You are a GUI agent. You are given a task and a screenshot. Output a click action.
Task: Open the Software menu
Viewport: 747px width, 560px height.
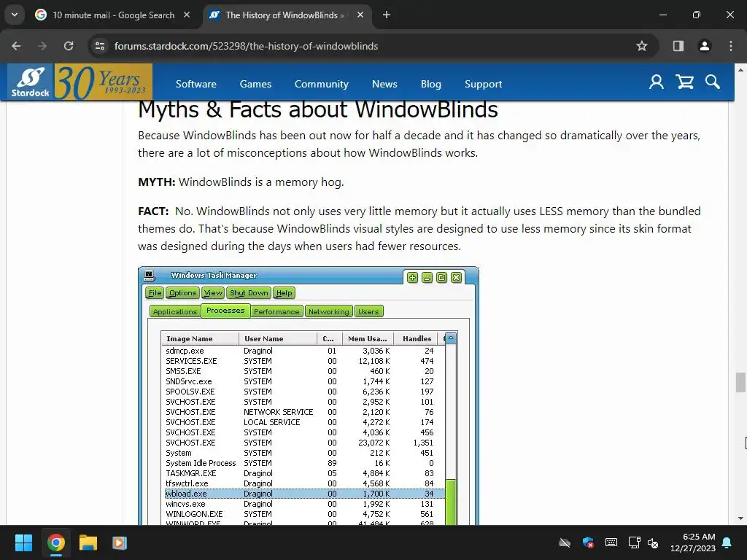coord(196,84)
